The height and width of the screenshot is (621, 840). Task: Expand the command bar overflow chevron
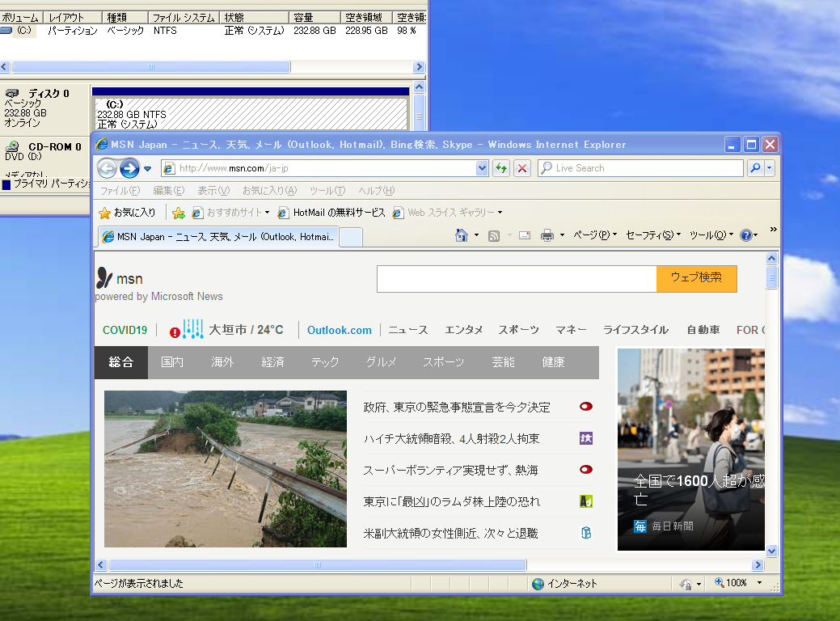773,230
